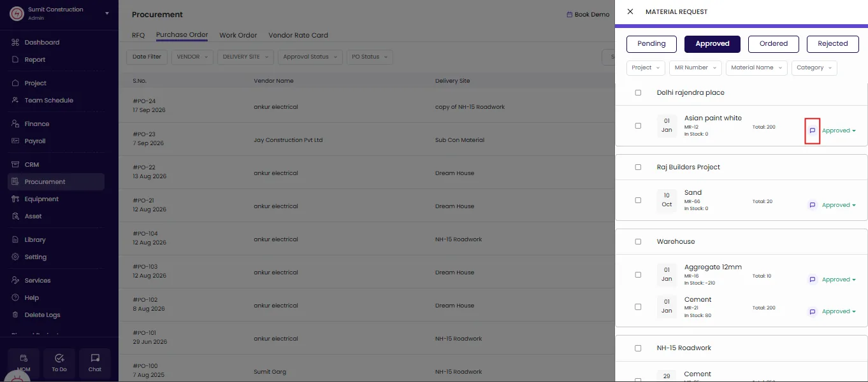The image size is (868, 382).
Task: Open comment icon for Asian paint white
Action: pyautogui.click(x=812, y=131)
